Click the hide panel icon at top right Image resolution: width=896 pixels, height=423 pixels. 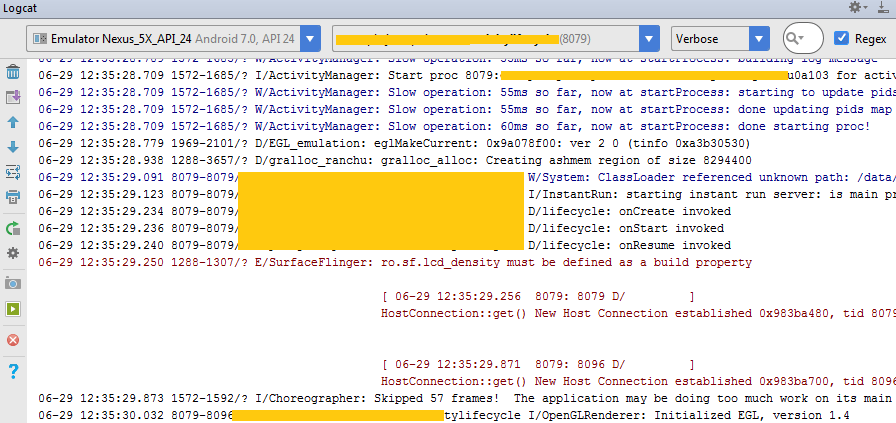coord(882,7)
